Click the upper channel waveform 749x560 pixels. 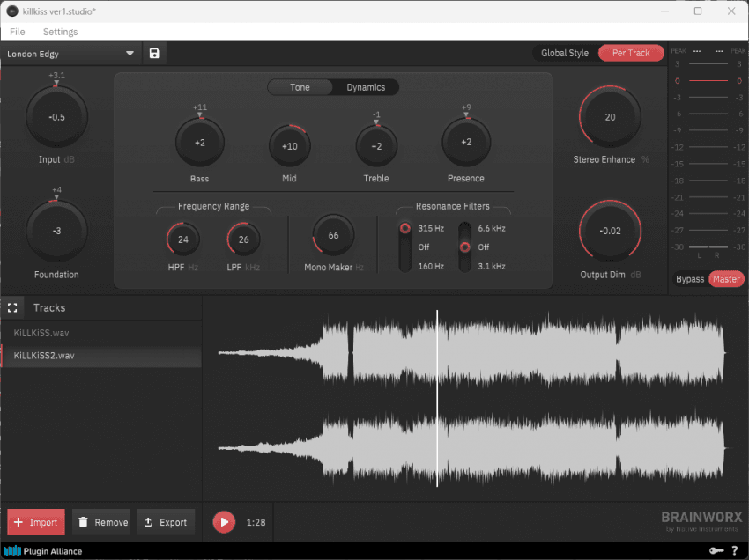coord(472,353)
